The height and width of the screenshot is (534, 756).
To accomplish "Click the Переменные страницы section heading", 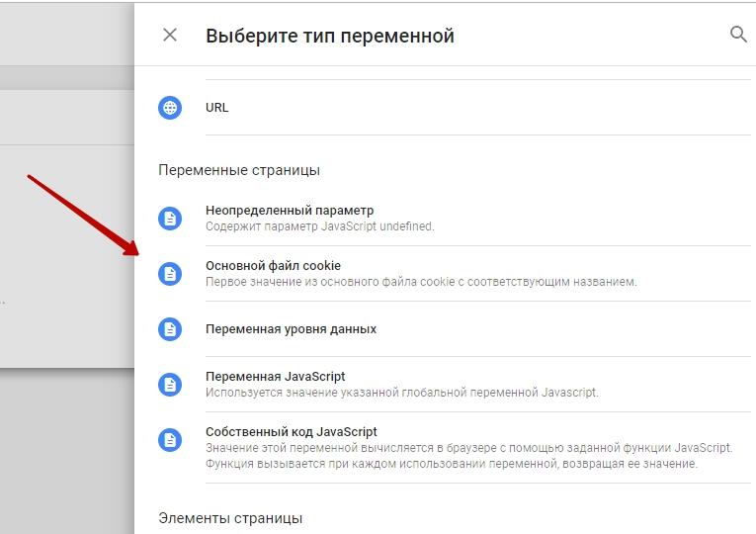I will (239, 170).
